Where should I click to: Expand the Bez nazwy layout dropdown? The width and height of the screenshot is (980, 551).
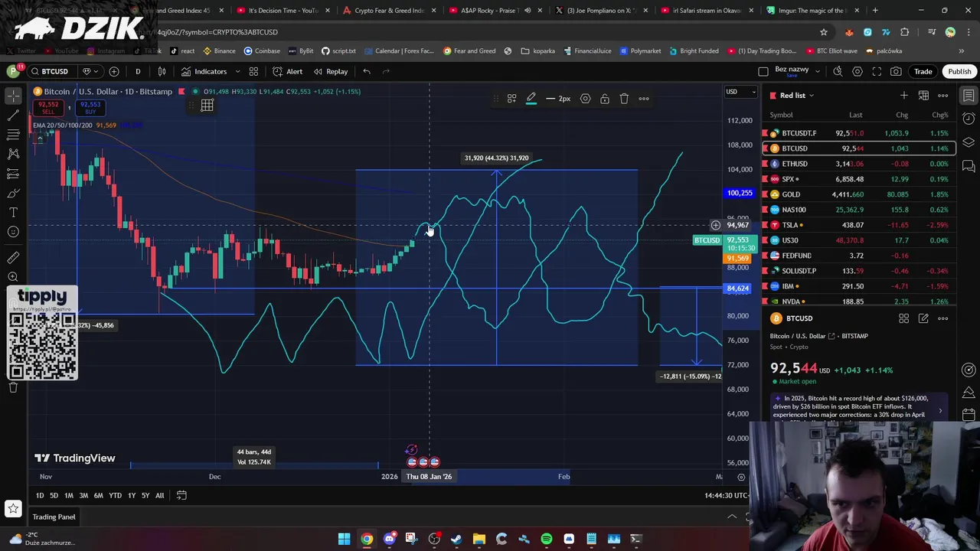click(x=817, y=71)
